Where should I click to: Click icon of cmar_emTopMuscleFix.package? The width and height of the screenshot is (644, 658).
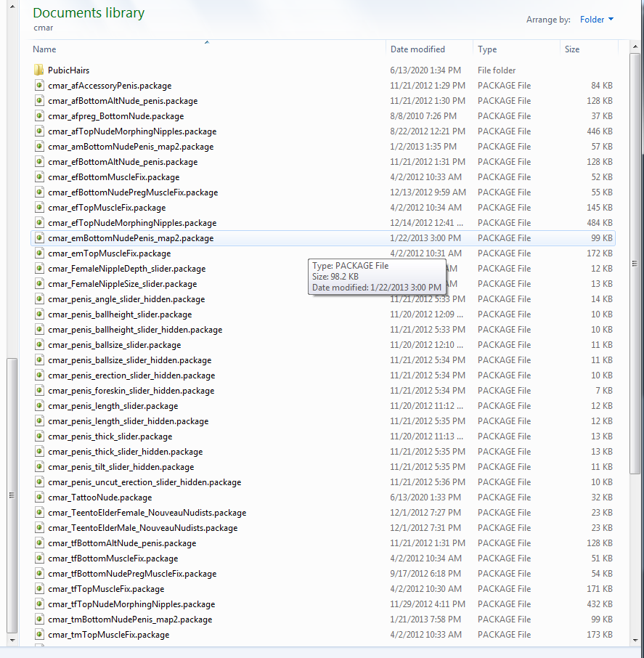point(39,253)
